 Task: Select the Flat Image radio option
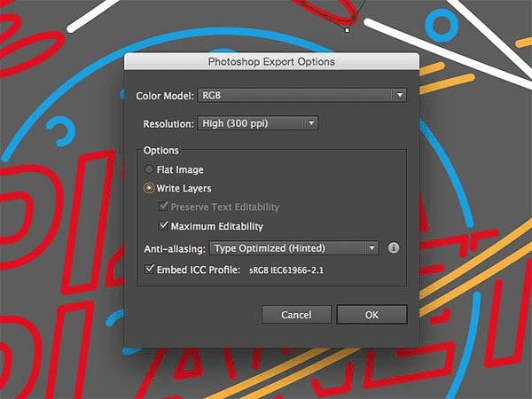point(149,169)
